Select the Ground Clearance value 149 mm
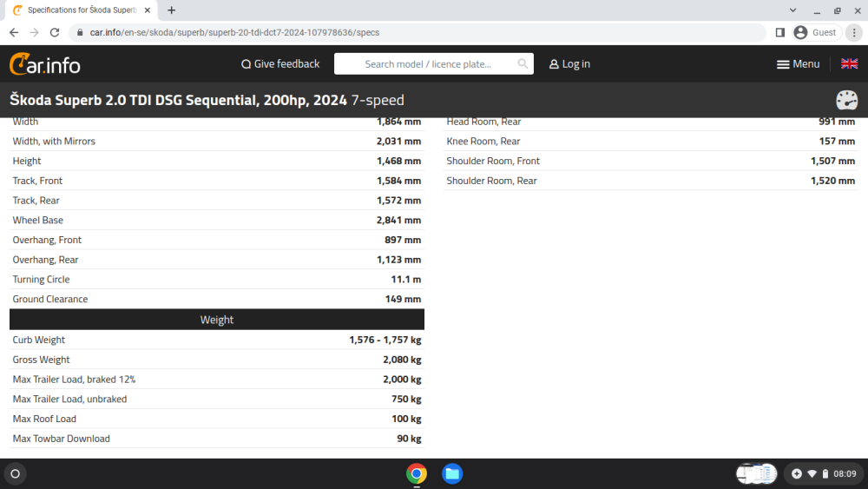The image size is (868, 489). pos(403,299)
